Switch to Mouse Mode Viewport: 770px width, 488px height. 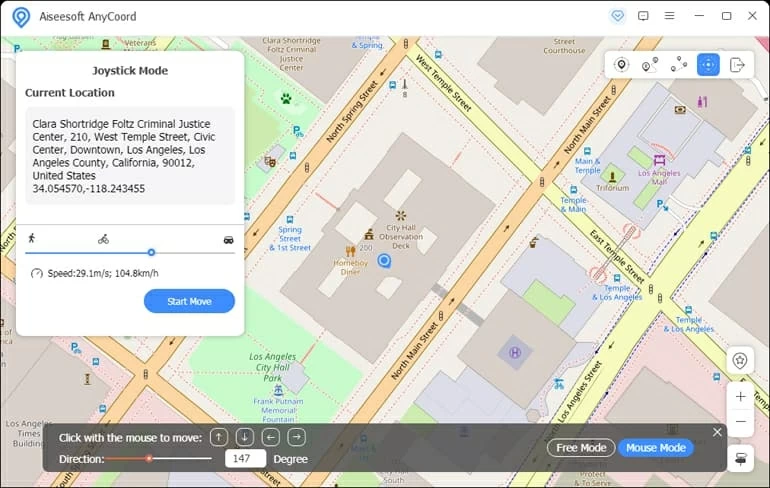pyautogui.click(x=655, y=448)
